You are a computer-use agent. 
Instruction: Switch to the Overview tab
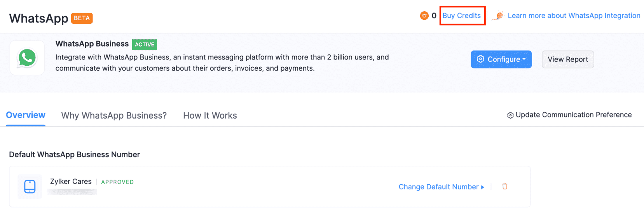[x=26, y=115]
